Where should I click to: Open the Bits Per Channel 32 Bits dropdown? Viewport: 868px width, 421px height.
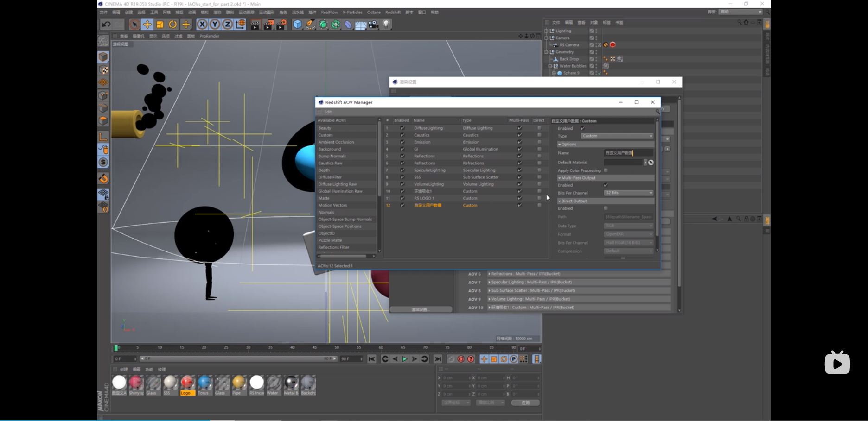tap(629, 193)
